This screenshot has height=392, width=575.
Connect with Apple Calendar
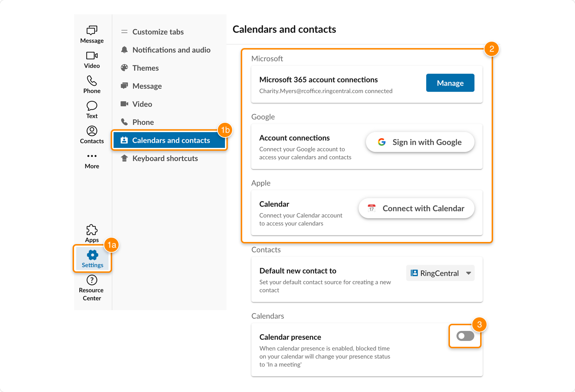click(416, 208)
